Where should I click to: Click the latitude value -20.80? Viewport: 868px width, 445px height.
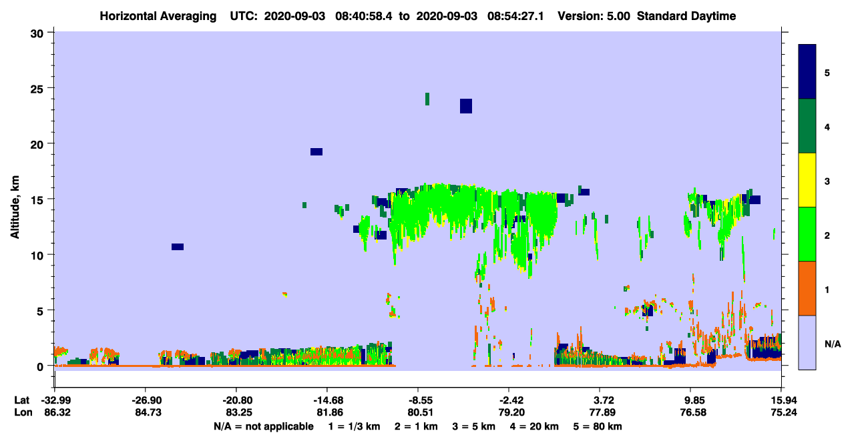tap(236, 400)
